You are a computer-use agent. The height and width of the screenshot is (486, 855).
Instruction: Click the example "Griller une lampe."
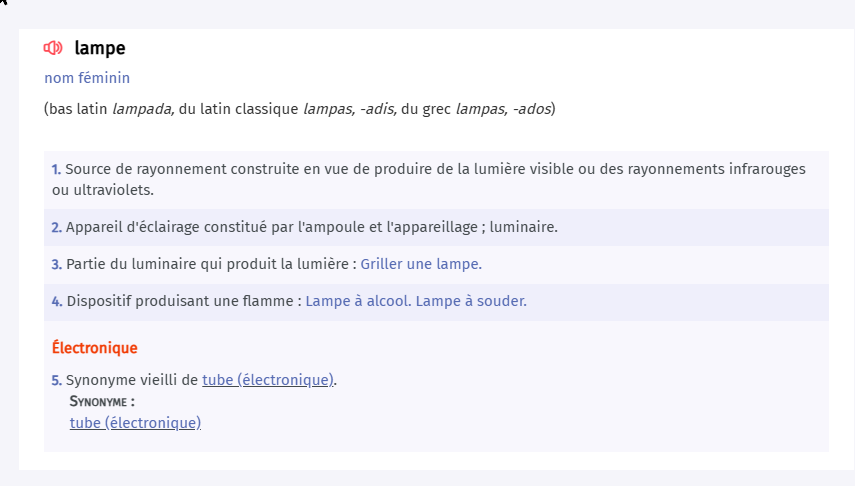[421, 264]
